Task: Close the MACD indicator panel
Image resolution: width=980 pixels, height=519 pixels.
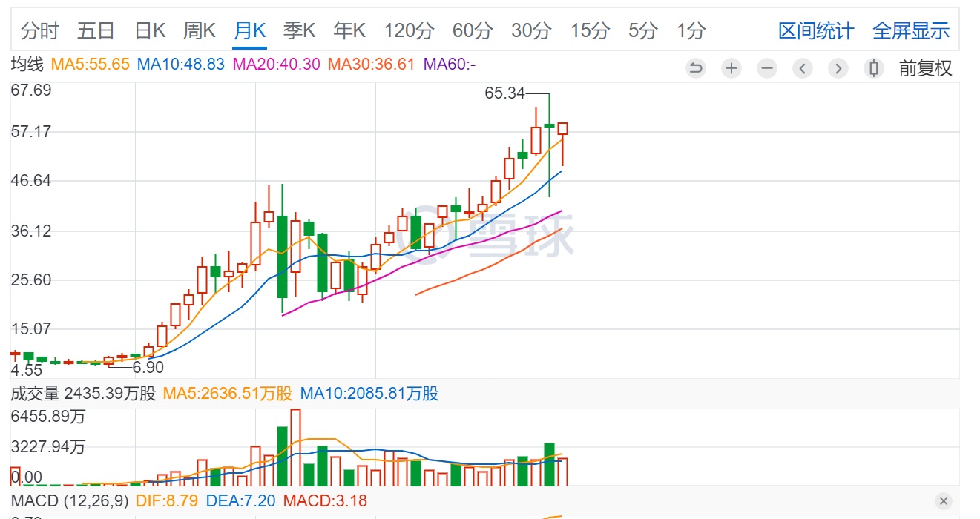Action: [x=943, y=501]
